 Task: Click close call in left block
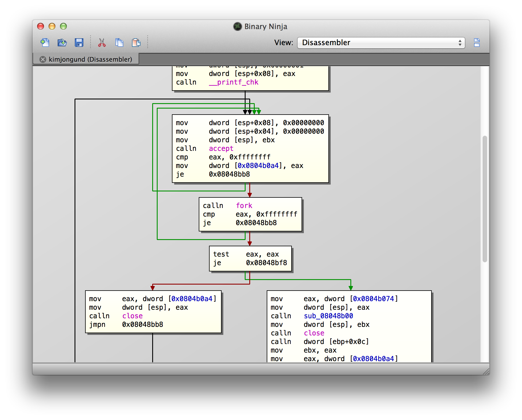132,316
